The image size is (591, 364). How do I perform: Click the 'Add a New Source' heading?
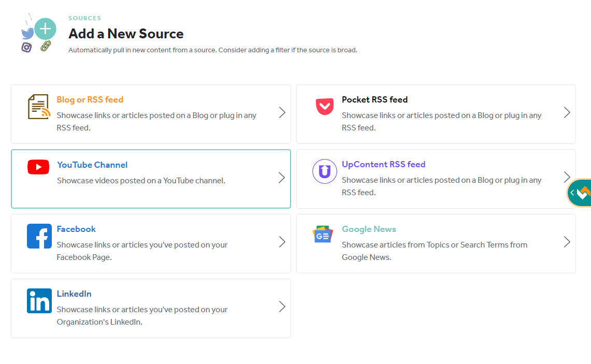point(126,34)
